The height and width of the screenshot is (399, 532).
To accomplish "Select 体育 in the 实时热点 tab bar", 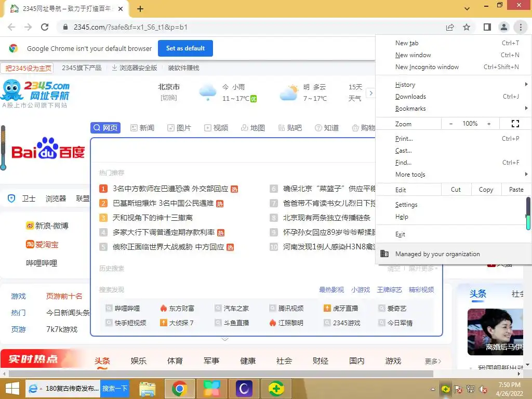I will pyautogui.click(x=175, y=361).
